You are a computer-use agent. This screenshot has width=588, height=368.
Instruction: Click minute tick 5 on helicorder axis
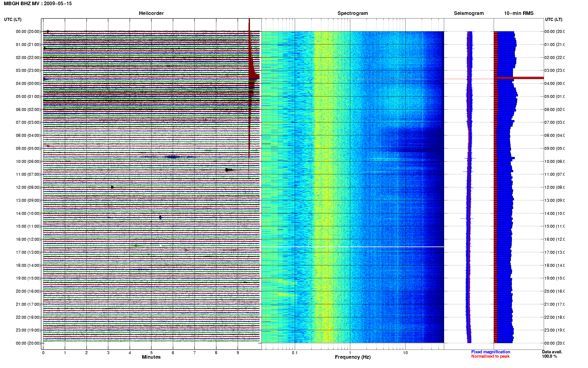tap(151, 353)
